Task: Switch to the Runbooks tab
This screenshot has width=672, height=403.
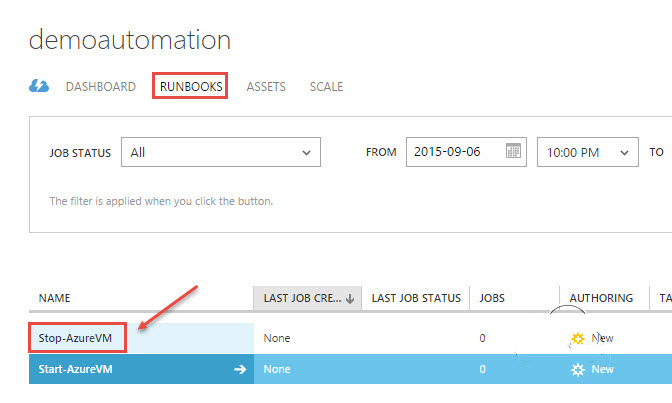Action: [x=191, y=87]
